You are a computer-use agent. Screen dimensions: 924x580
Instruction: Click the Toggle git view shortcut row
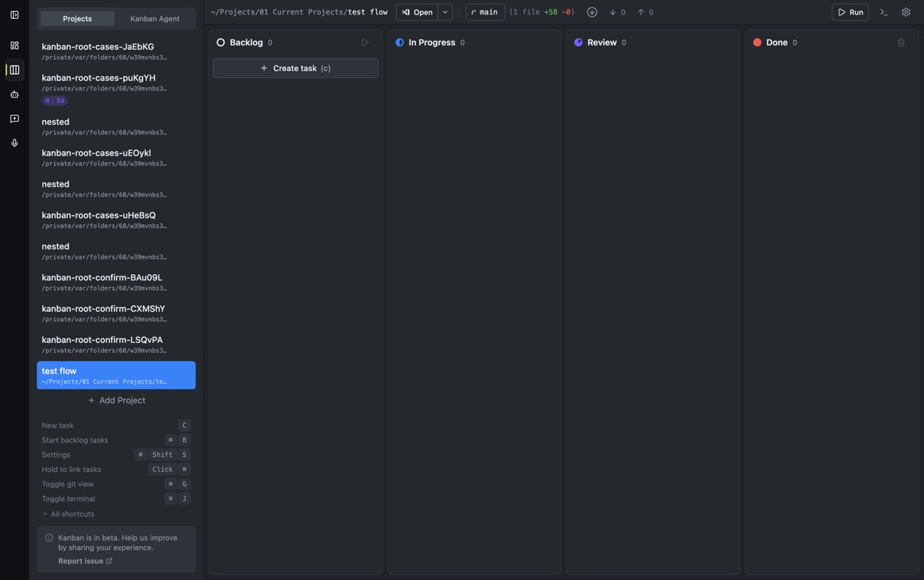tap(116, 484)
